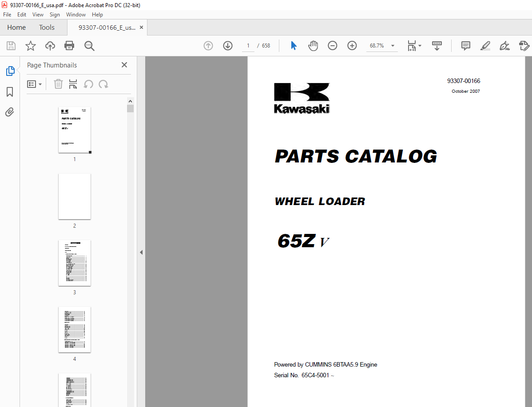The width and height of the screenshot is (532, 407).
Task: Switch to the Tools tab
Action: coord(47,28)
